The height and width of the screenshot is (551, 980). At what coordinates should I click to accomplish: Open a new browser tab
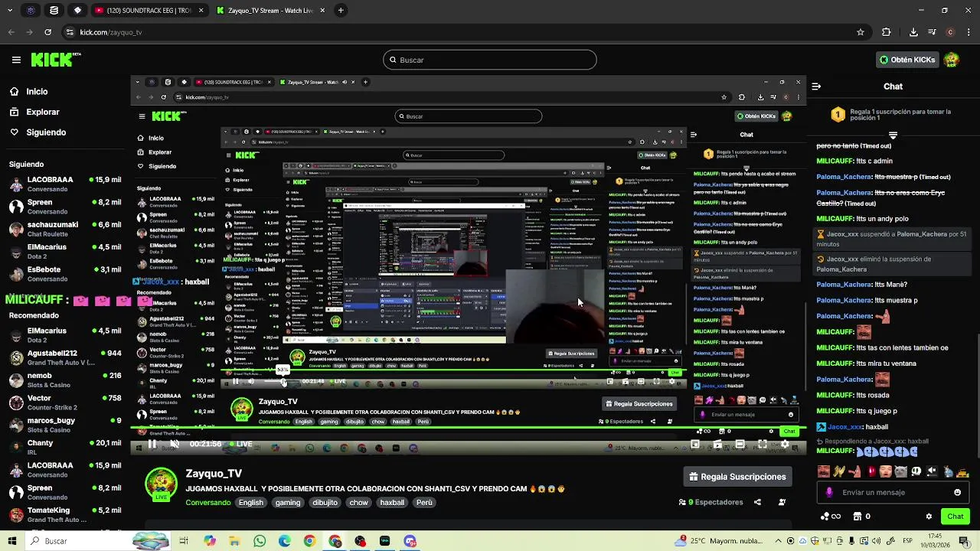pos(341,11)
